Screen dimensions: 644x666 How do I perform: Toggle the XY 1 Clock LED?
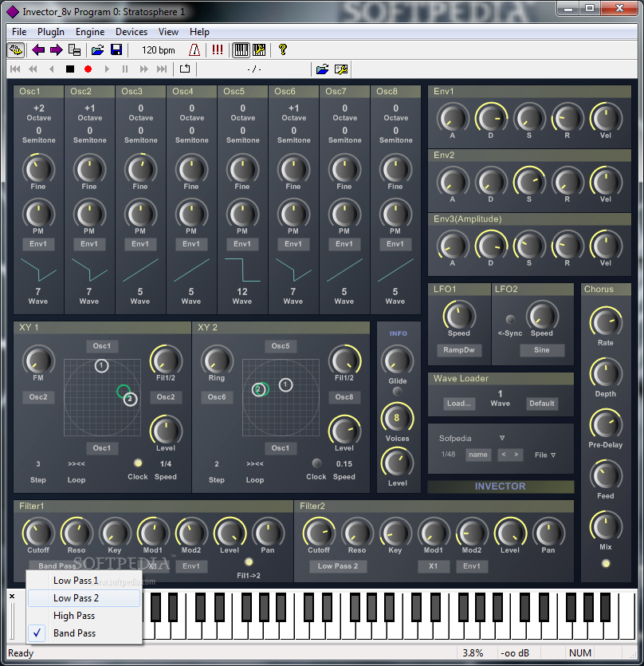[x=138, y=463]
